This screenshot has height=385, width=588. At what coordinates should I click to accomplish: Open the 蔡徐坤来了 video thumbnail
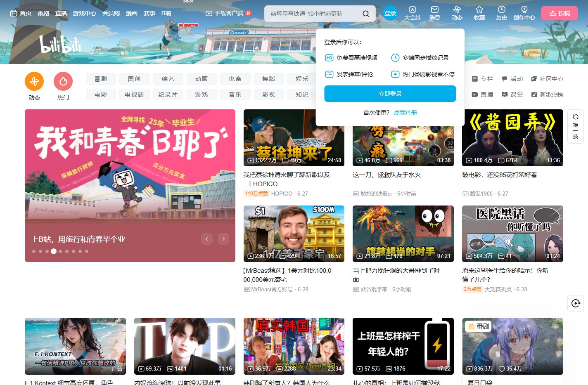click(x=294, y=138)
